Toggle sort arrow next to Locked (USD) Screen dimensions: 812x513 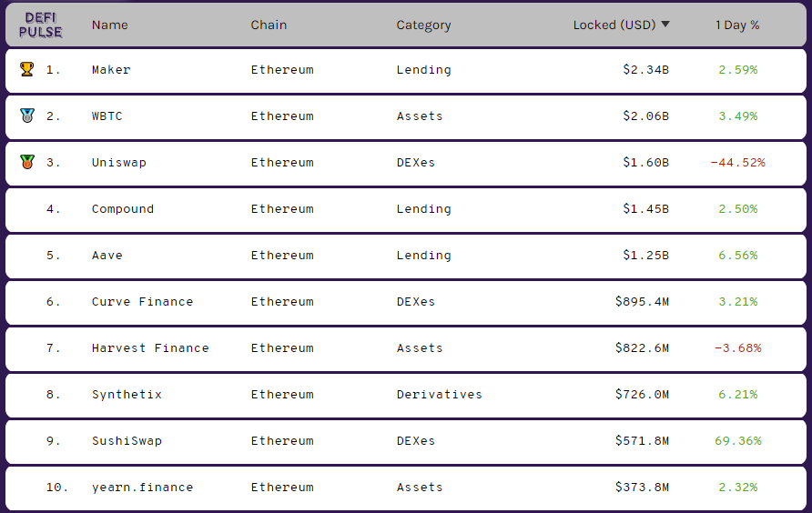pos(665,25)
